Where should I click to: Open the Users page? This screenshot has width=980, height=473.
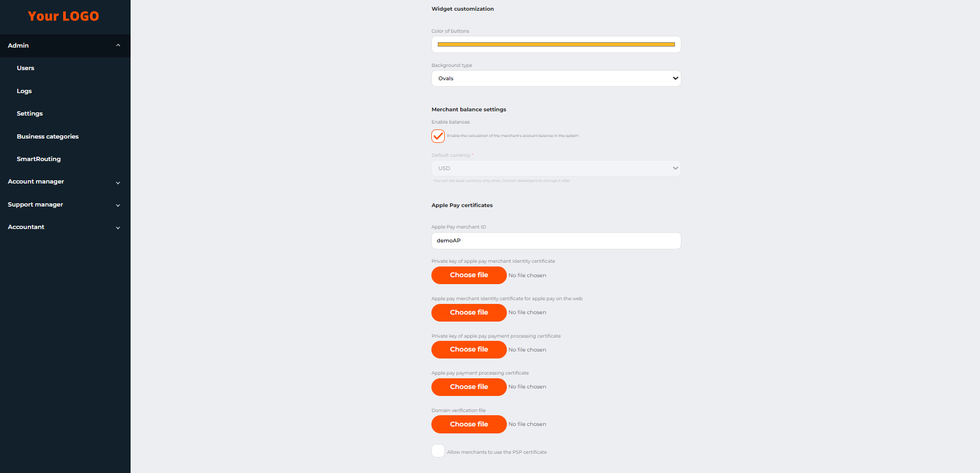[26, 68]
